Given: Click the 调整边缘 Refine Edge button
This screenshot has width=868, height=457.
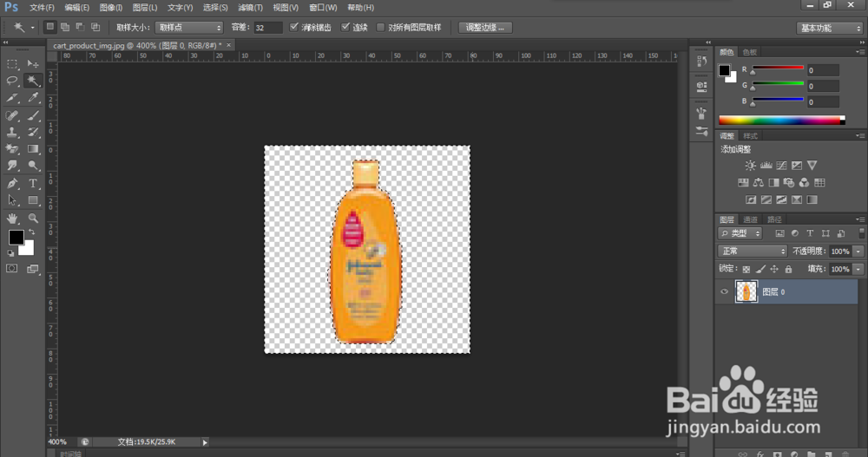Looking at the screenshot, I should (x=485, y=28).
